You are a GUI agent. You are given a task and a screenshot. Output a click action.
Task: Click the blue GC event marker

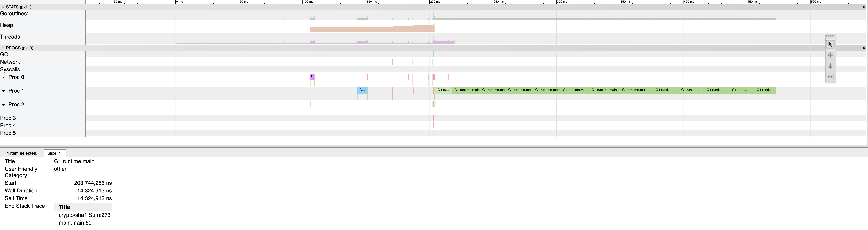point(433,54)
